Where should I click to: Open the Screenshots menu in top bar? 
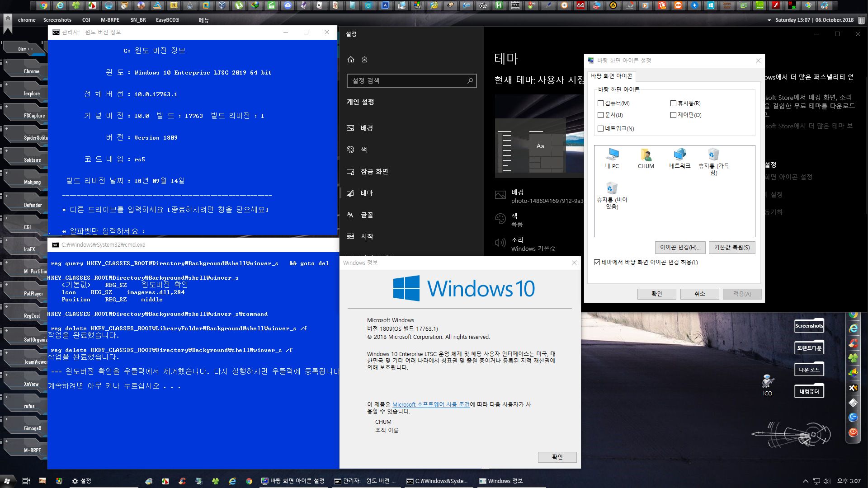point(57,20)
